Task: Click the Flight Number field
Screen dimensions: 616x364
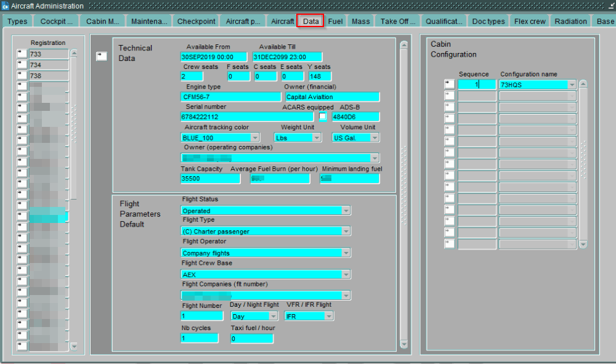Action: [x=202, y=316]
